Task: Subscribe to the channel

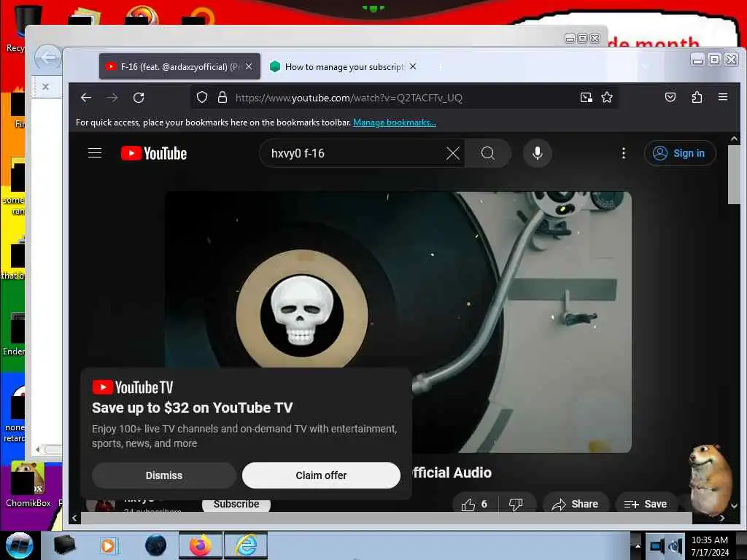Action: point(236,505)
